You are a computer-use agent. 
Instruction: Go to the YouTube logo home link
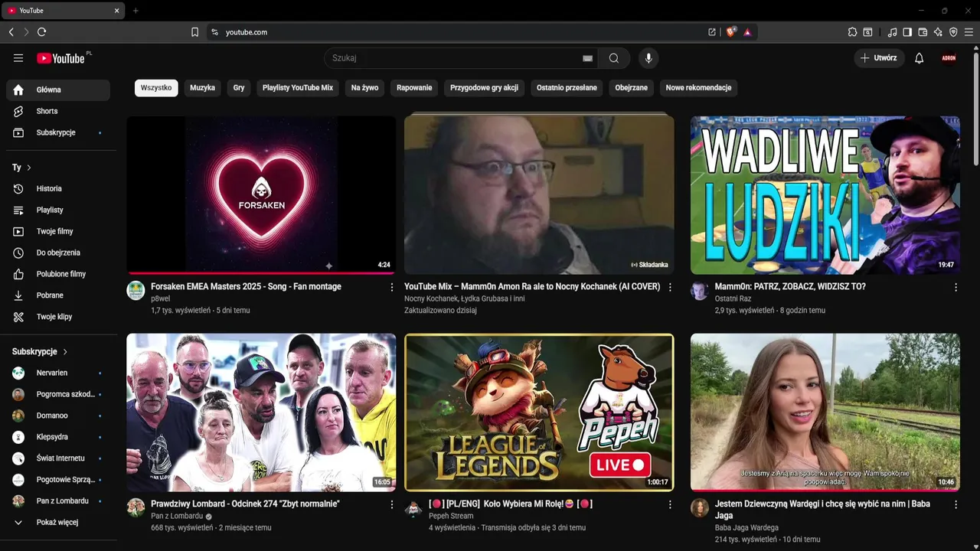[x=60, y=58]
